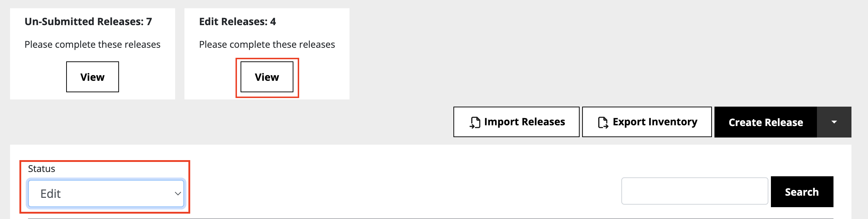Click the chevron in the Status select
868x219 pixels.
click(x=178, y=194)
